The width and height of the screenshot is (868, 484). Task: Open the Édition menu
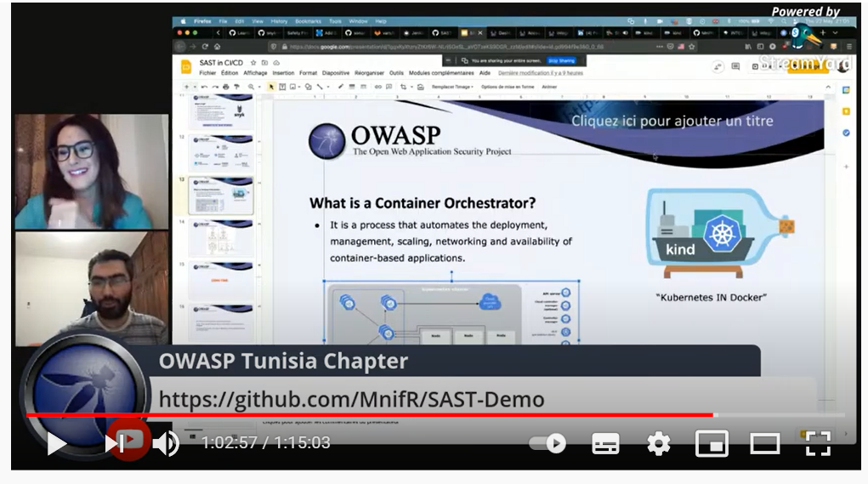pyautogui.click(x=230, y=73)
